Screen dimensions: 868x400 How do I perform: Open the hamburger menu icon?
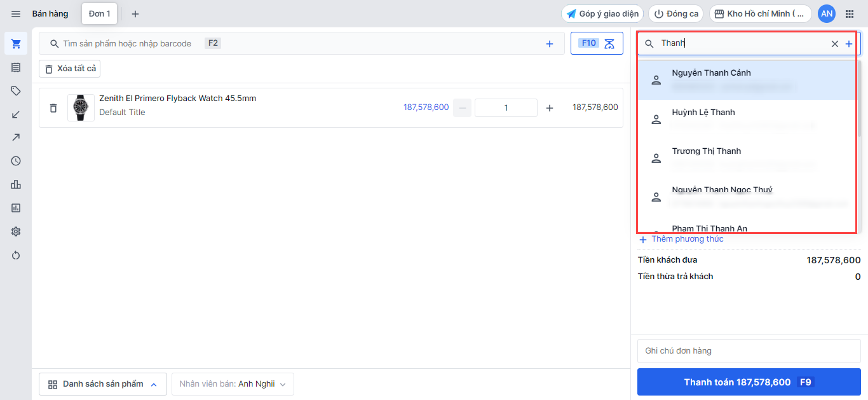pyautogui.click(x=16, y=14)
